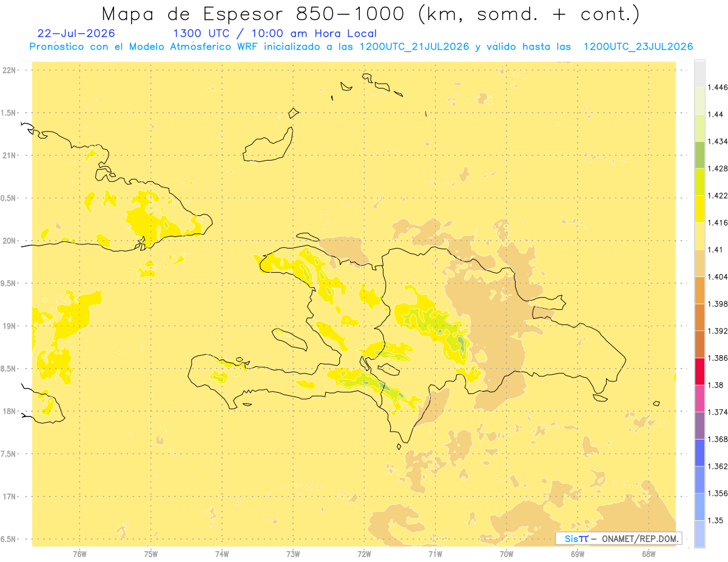The height and width of the screenshot is (562, 728).
Task: Pick the tan legend swatch between 1.404 and 1.41
Action: click(x=699, y=263)
